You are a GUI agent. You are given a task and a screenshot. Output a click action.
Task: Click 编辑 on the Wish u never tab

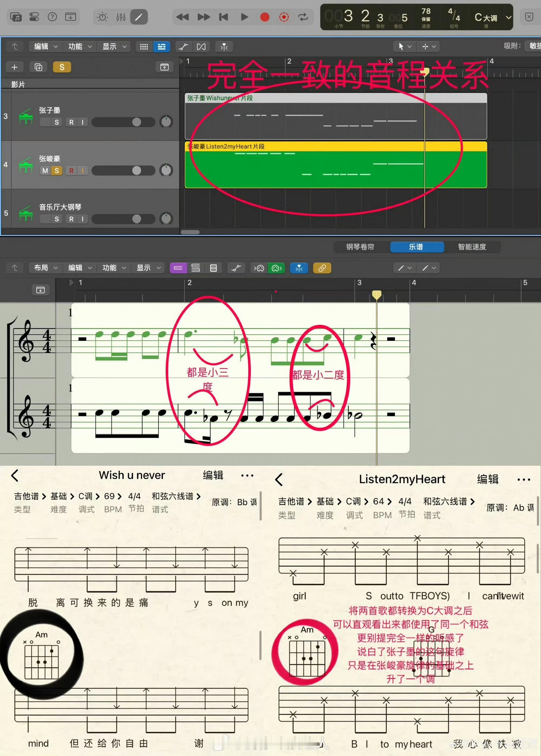(x=213, y=475)
